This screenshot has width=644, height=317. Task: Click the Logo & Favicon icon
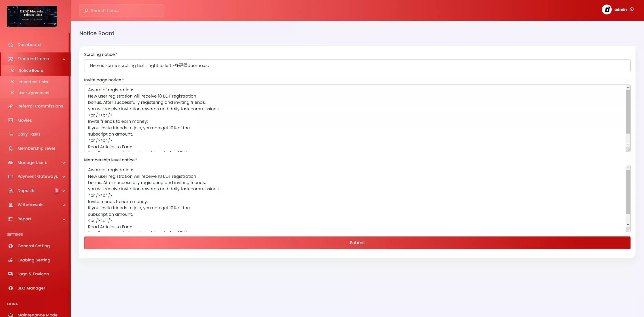coord(11,274)
